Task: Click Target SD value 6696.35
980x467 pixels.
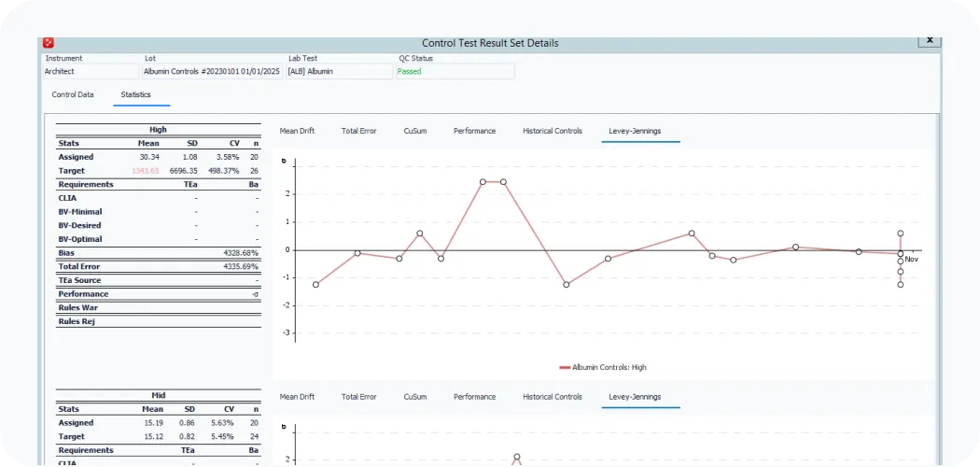Action: pyautogui.click(x=184, y=171)
